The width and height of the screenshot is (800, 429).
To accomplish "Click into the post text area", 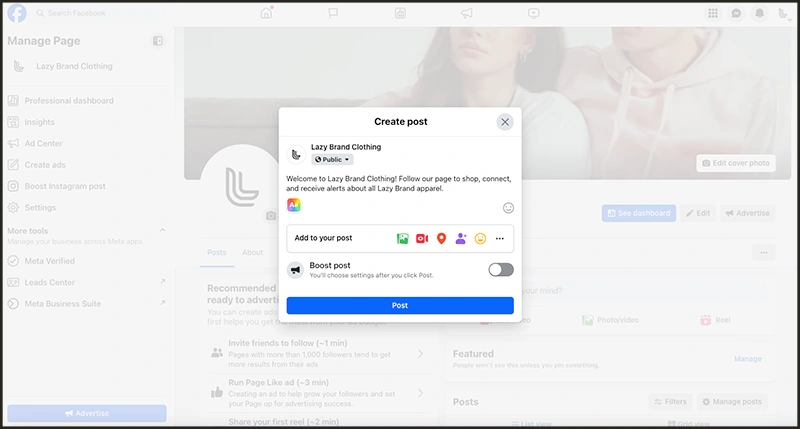I will (398, 183).
